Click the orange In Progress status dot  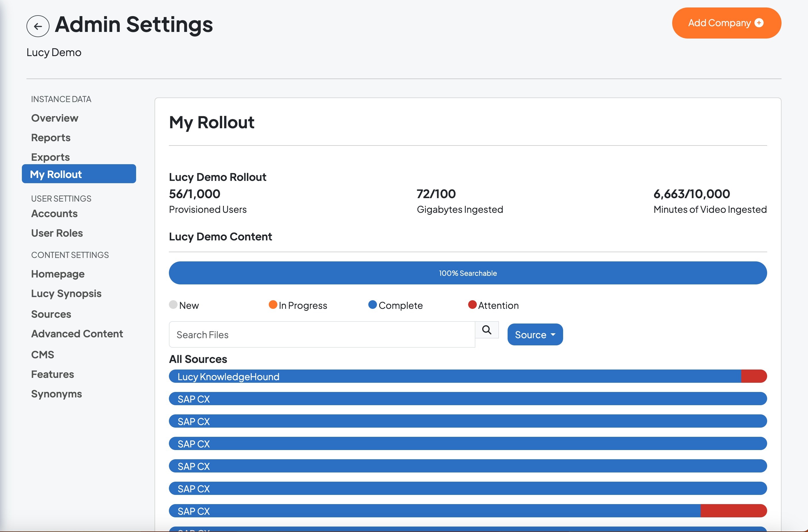pos(273,304)
